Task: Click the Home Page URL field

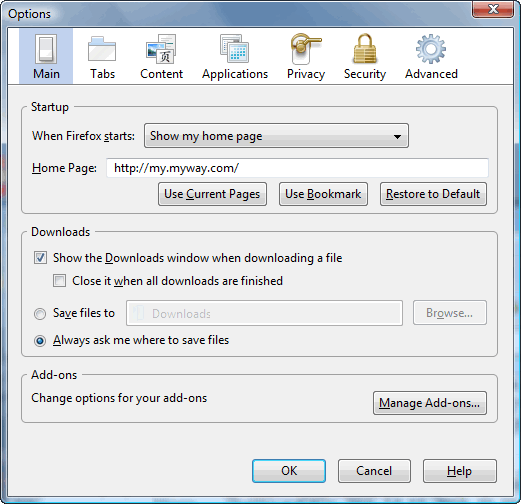Action: [x=297, y=168]
